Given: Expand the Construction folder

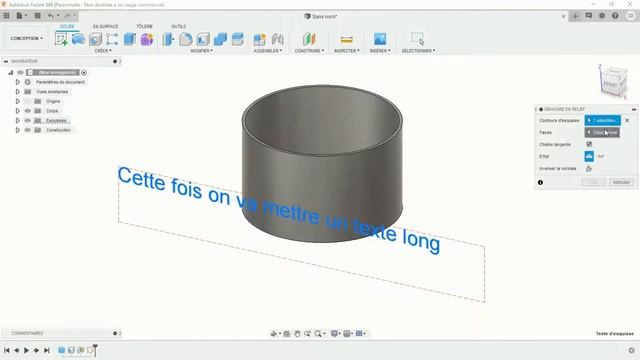Looking at the screenshot, I should [x=18, y=130].
